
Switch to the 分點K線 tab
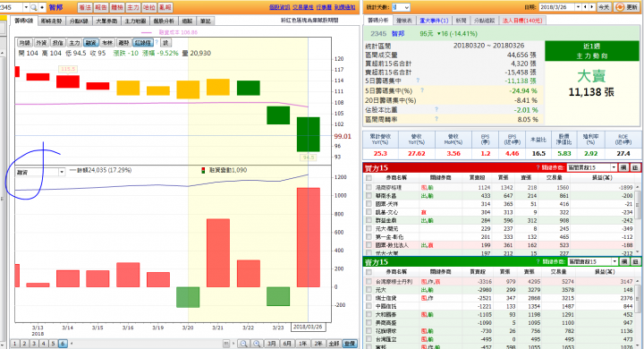tap(79, 21)
